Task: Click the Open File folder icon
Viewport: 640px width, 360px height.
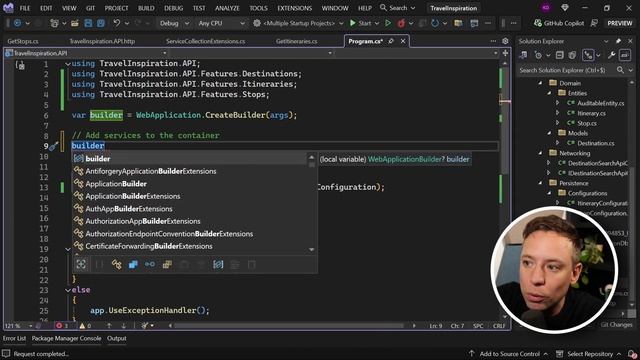Action: click(75, 23)
